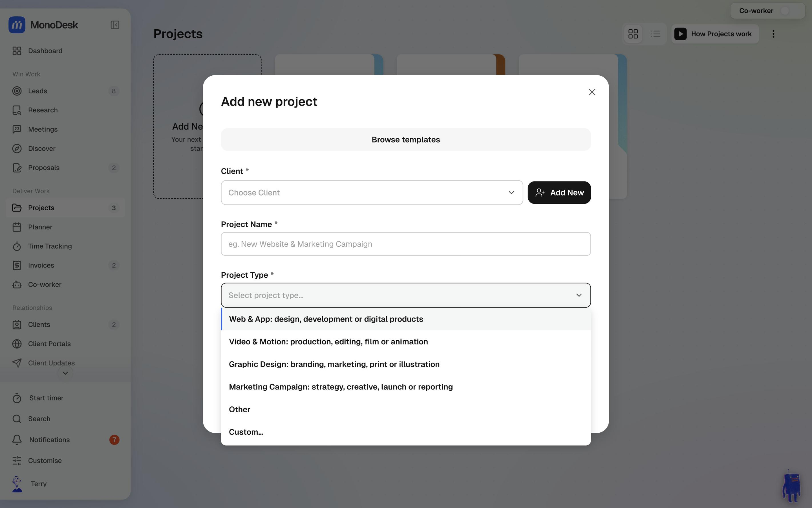Collapse the sidebar with the panel icon
The image size is (812, 508).
coord(115,25)
